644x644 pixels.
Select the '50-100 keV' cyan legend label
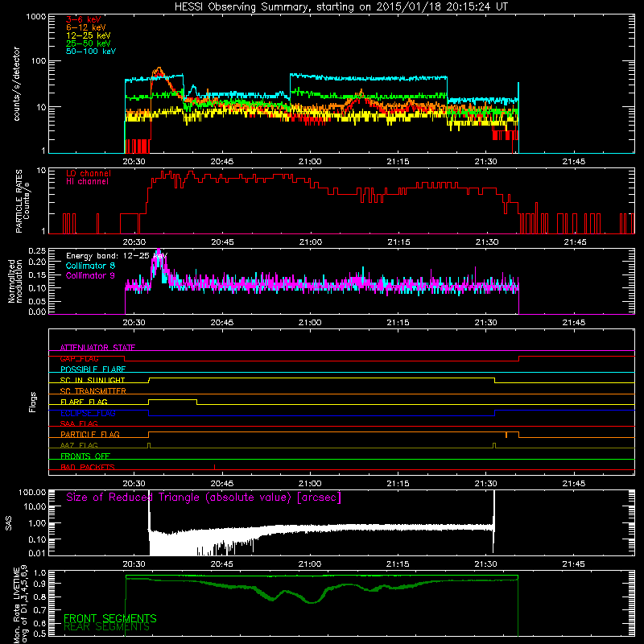tap(91, 52)
